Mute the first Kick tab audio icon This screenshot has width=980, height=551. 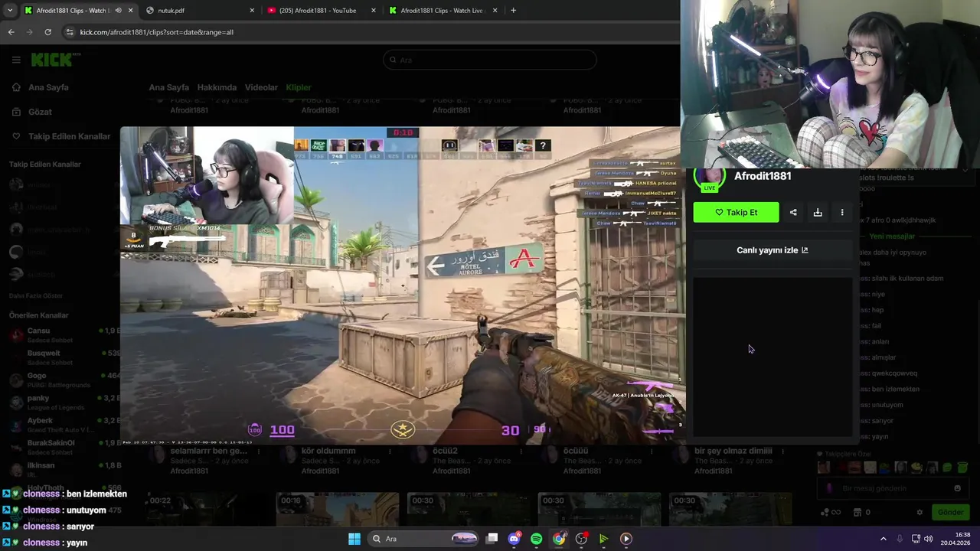(x=118, y=11)
